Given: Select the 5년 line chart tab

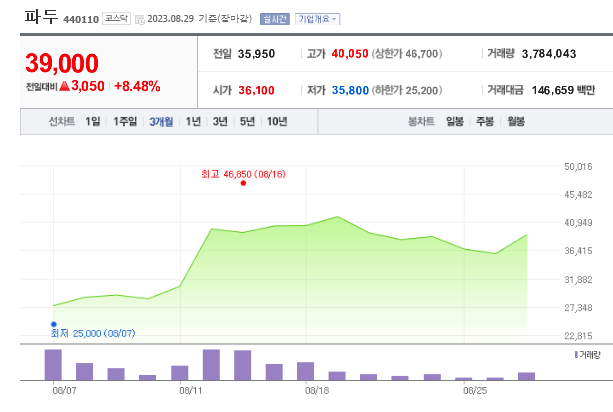Looking at the screenshot, I should (247, 122).
